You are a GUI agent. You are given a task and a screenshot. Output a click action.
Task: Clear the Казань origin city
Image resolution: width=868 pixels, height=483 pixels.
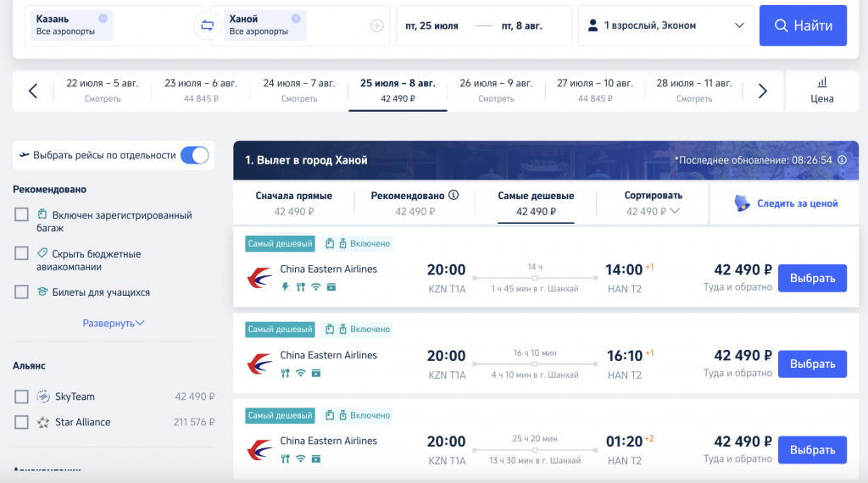[x=103, y=19]
